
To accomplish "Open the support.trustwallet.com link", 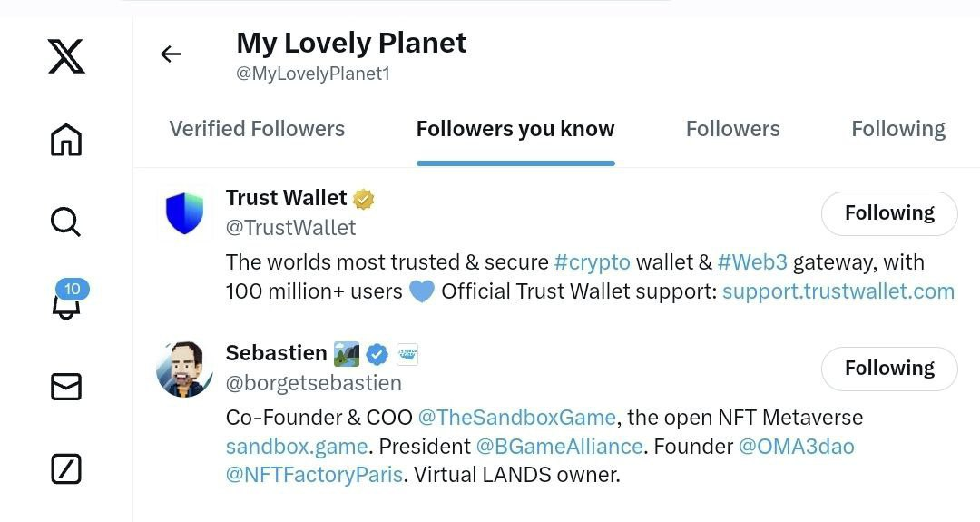I will pyautogui.click(x=838, y=291).
